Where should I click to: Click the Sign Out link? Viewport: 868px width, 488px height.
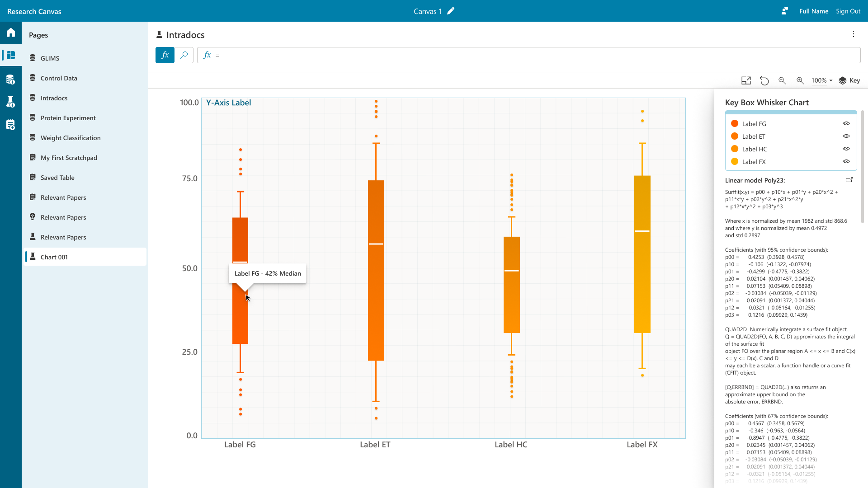coord(848,11)
